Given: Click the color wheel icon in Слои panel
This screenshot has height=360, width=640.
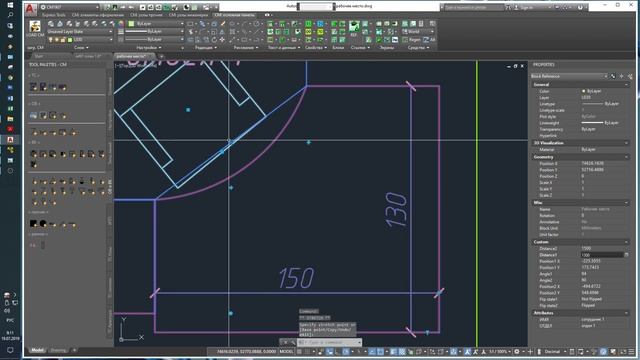Looking at the screenshot, I should coord(121,24).
